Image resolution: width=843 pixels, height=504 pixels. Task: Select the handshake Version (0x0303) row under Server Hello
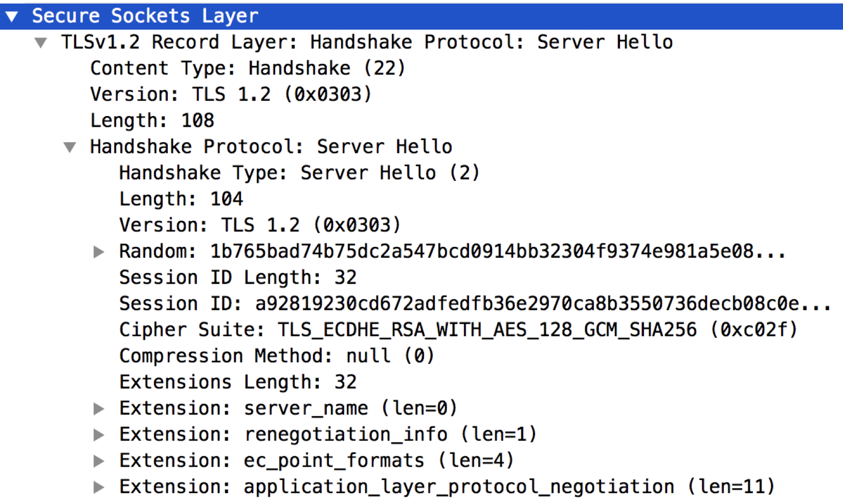pos(260,225)
